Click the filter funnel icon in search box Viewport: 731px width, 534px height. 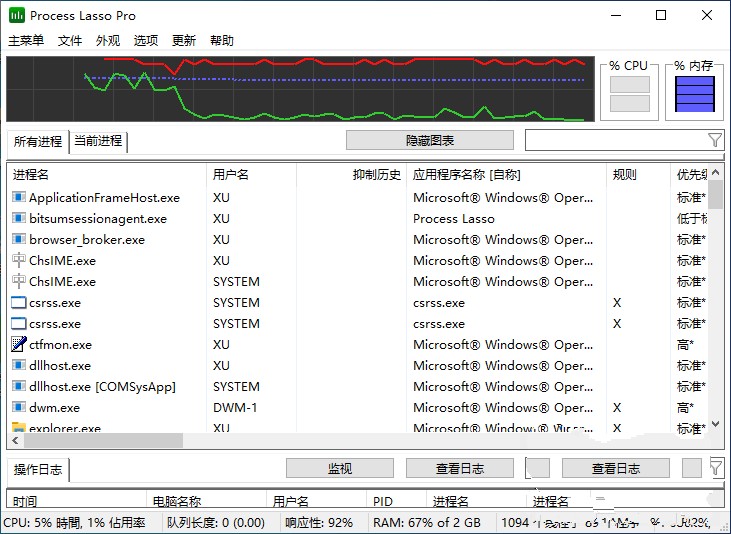pyautogui.click(x=715, y=140)
